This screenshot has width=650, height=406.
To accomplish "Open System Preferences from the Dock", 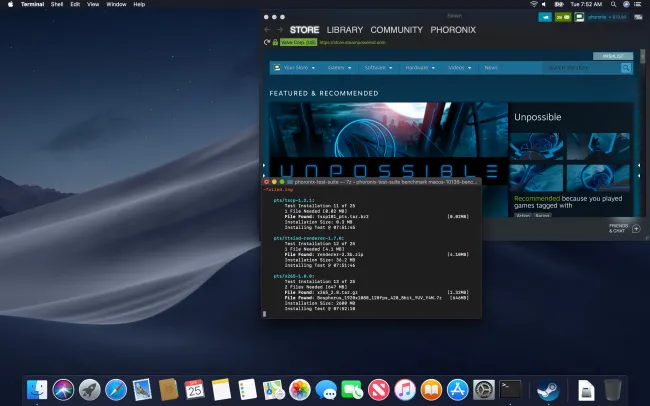I will pos(484,389).
